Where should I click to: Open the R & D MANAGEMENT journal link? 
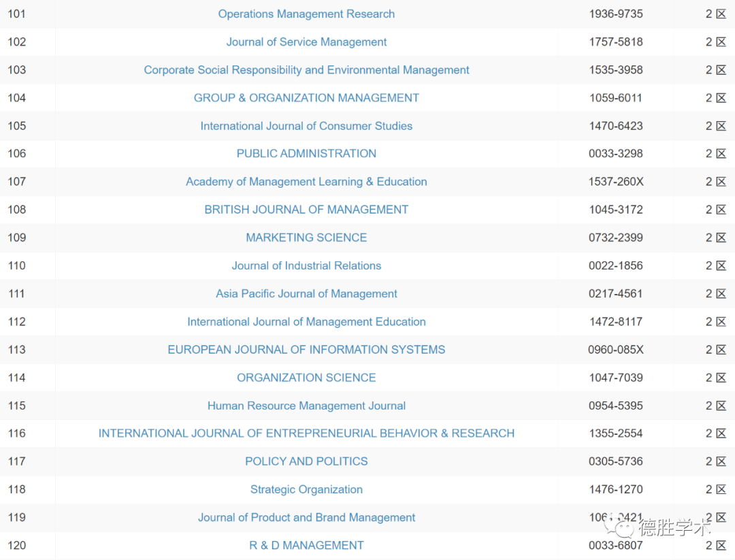pyautogui.click(x=306, y=546)
